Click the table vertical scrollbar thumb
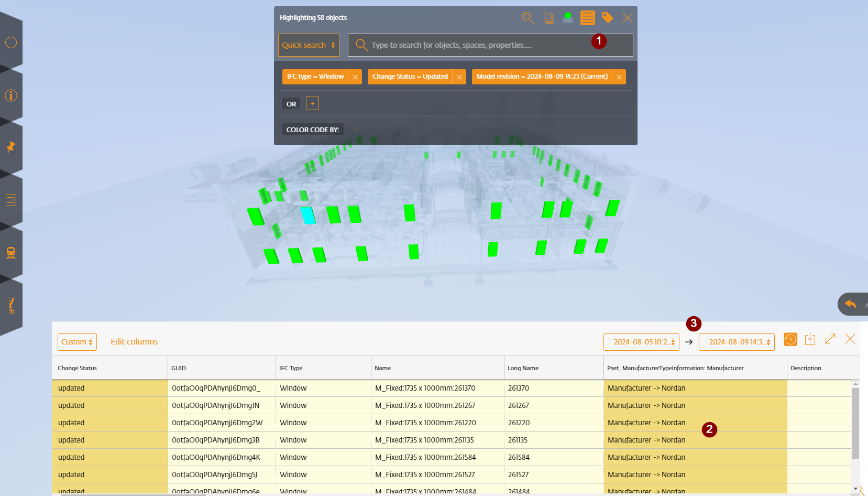The image size is (868, 496). point(855,424)
